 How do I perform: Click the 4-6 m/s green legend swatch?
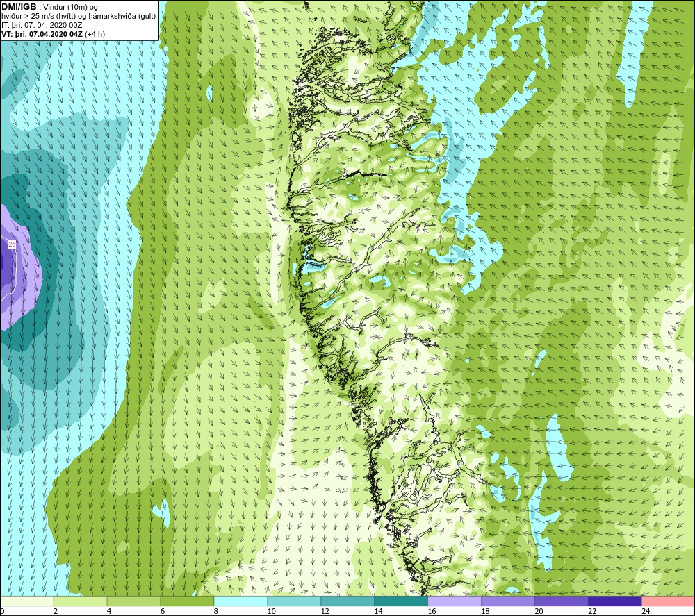pyautogui.click(x=133, y=601)
